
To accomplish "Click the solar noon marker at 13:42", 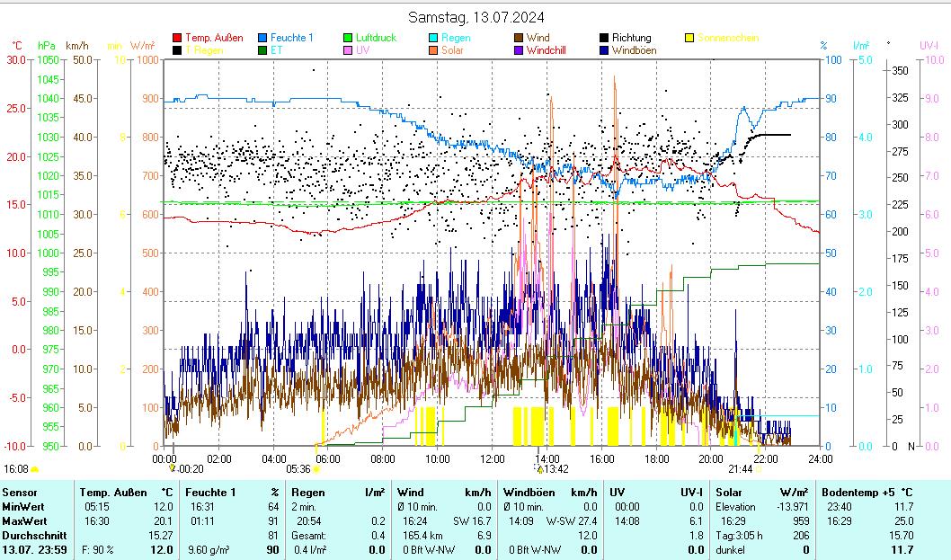I will [540, 468].
